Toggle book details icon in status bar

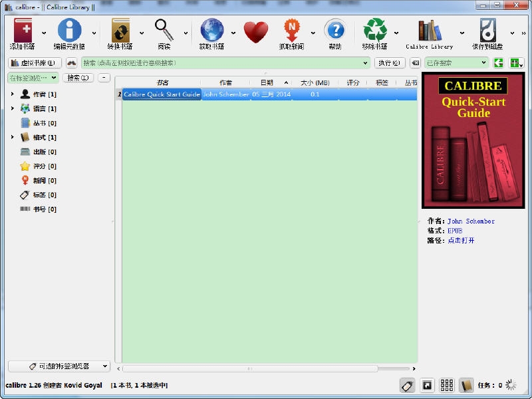466,386
